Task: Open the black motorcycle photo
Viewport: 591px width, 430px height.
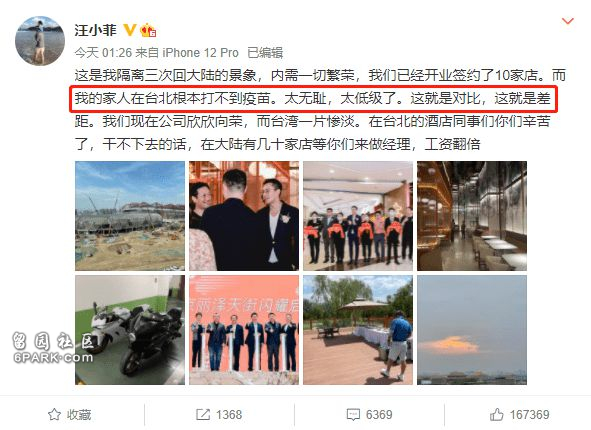Action: point(130,330)
